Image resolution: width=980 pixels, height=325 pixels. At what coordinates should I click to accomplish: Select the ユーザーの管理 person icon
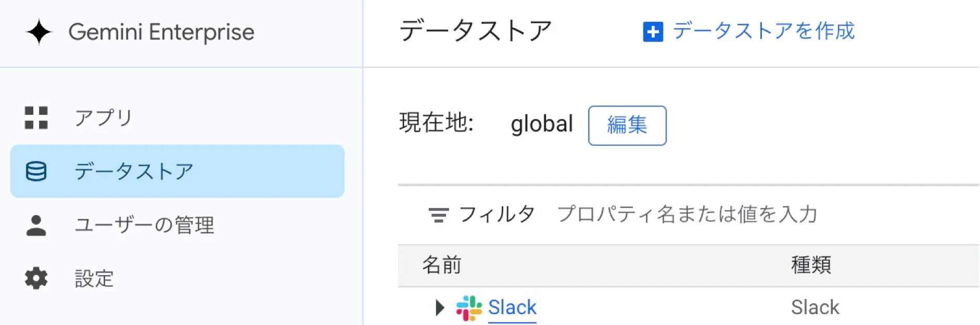click(x=36, y=225)
